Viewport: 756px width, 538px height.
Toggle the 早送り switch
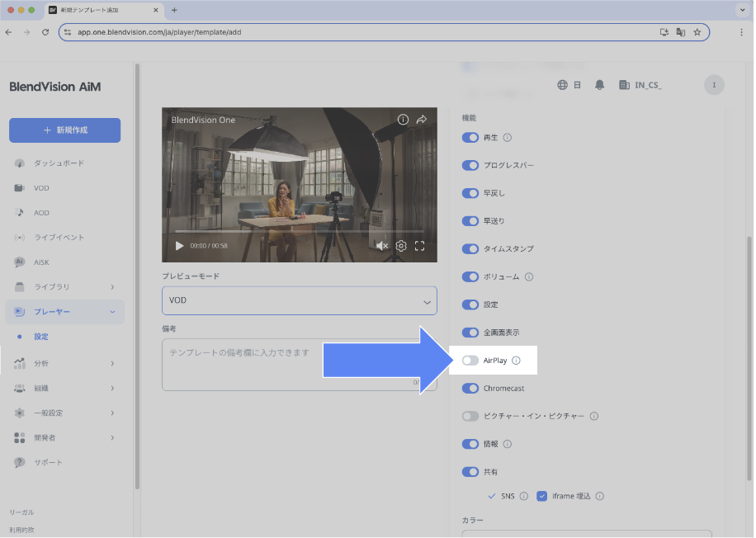tap(470, 221)
